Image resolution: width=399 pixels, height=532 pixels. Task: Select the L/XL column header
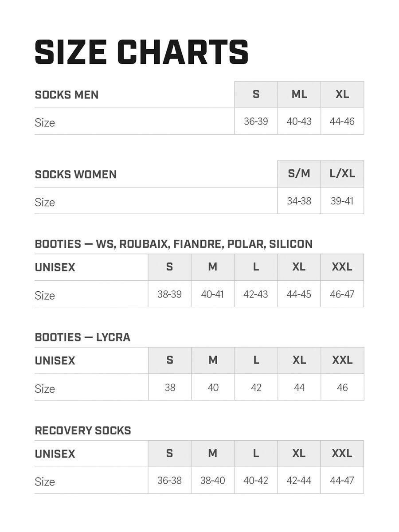pyautogui.click(x=342, y=174)
